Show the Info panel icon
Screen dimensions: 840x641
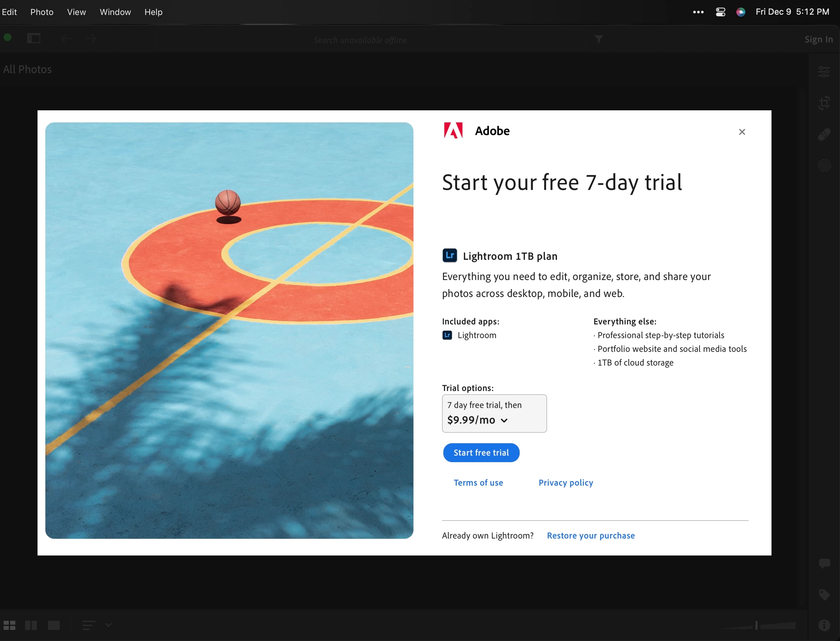click(x=824, y=625)
